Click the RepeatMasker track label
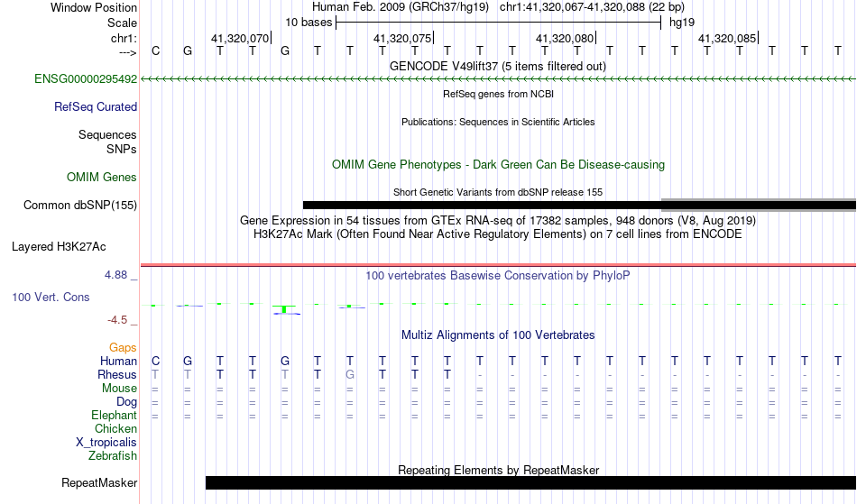Viewport: 857px width, 504px height. coord(99,483)
